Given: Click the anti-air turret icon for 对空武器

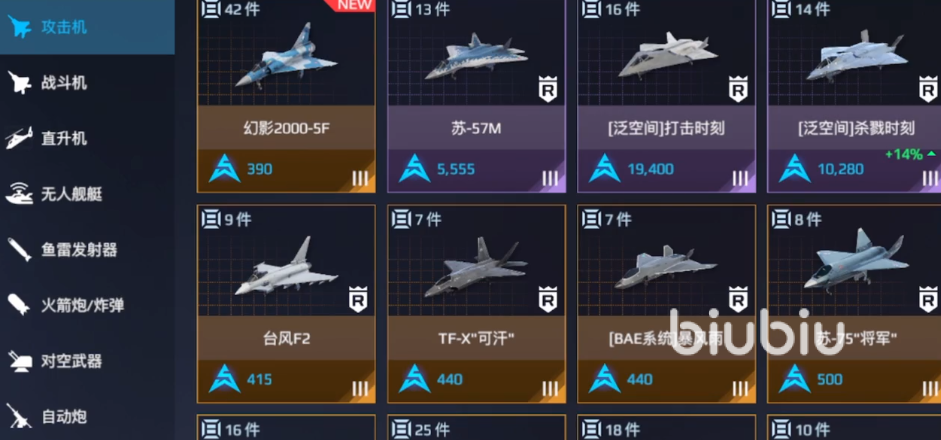Looking at the screenshot, I should coord(19,361).
